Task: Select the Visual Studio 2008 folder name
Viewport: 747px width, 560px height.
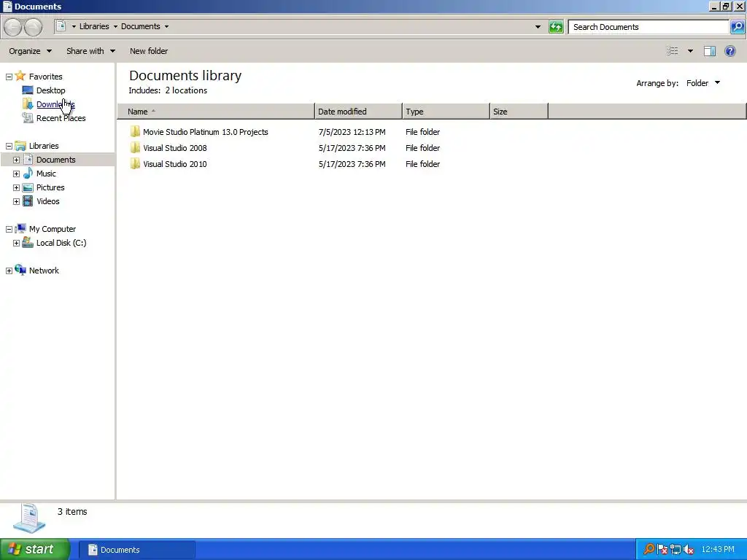Action: (x=175, y=148)
